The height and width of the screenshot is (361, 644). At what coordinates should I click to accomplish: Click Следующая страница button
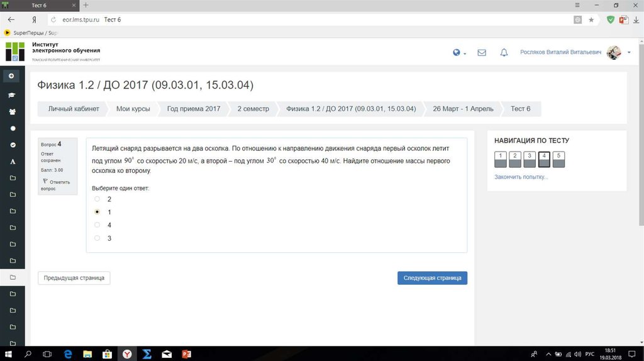click(432, 278)
